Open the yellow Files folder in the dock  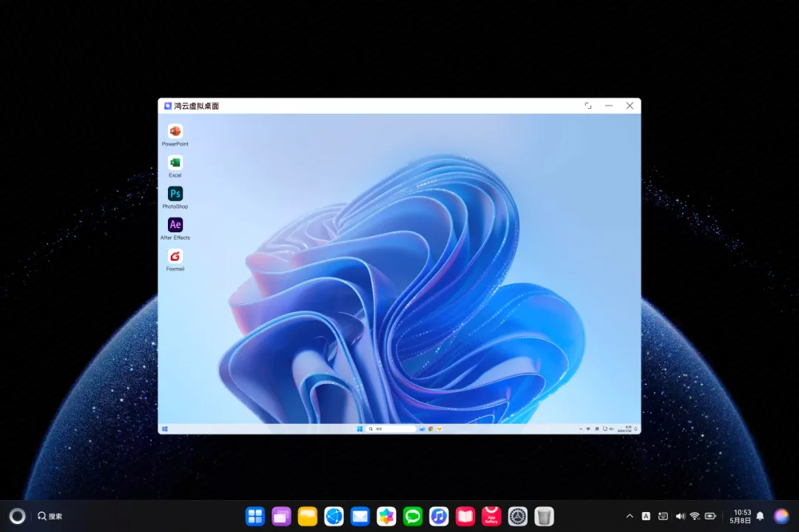[308, 516]
